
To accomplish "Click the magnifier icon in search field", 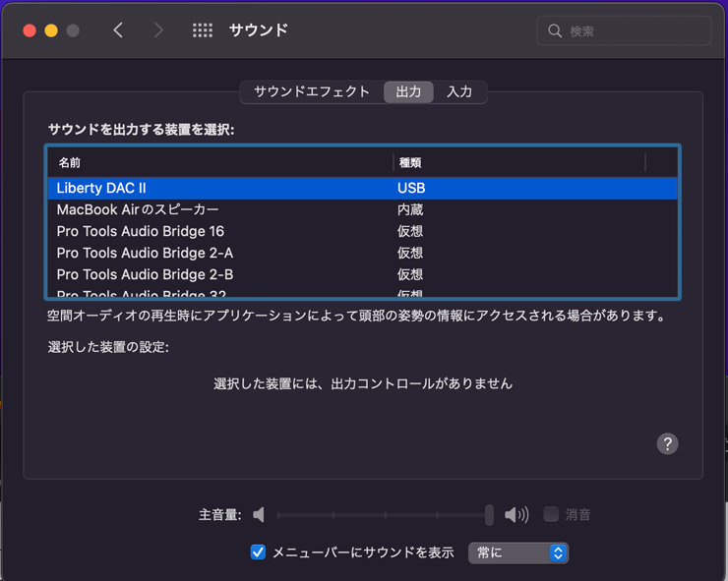I will point(554,31).
